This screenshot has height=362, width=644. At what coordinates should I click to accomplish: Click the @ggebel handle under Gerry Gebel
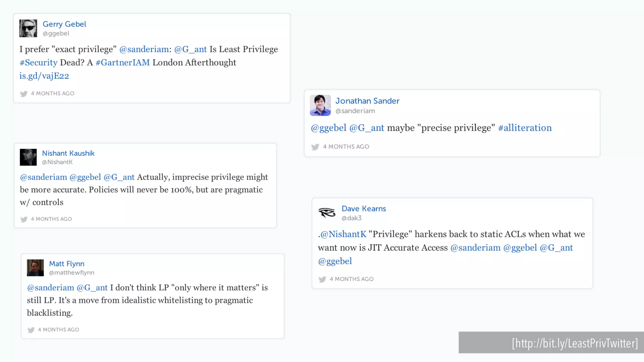click(56, 33)
